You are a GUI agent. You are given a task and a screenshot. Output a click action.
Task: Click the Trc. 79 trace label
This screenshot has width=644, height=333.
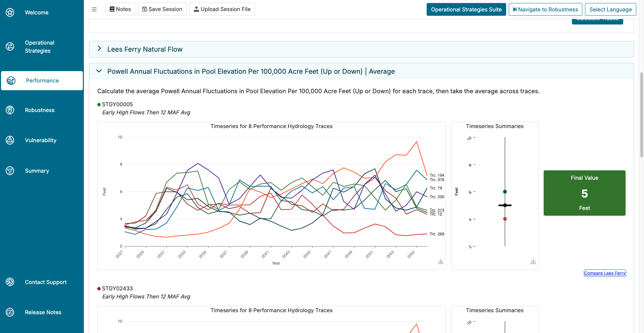click(x=436, y=188)
